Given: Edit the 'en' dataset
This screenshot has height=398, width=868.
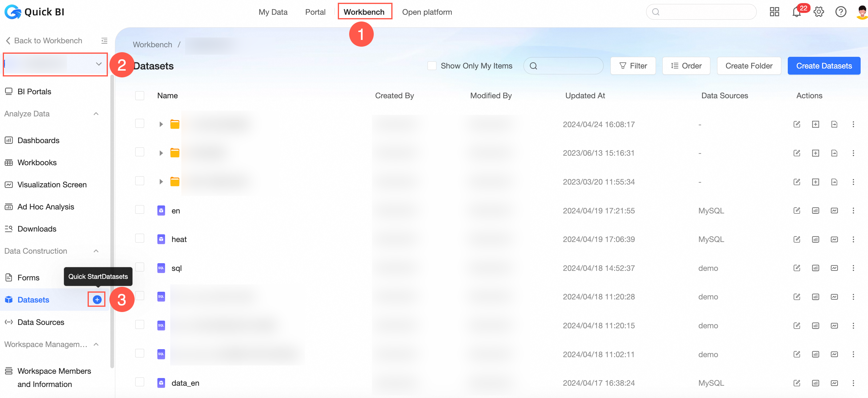Looking at the screenshot, I should 797,210.
